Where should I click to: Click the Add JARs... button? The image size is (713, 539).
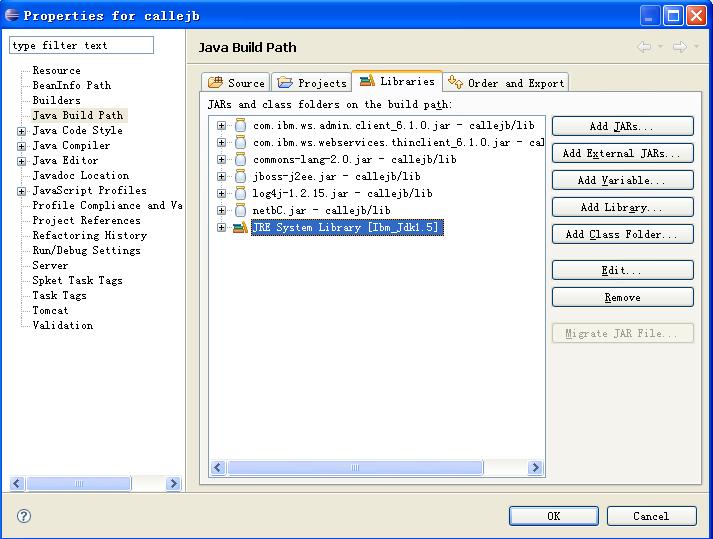click(x=623, y=126)
